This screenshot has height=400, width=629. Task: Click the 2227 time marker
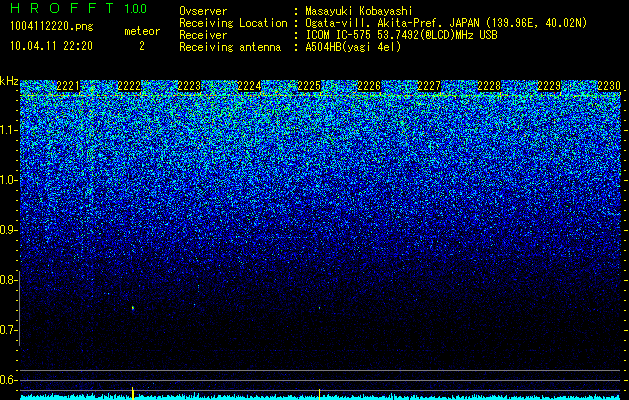(429, 86)
